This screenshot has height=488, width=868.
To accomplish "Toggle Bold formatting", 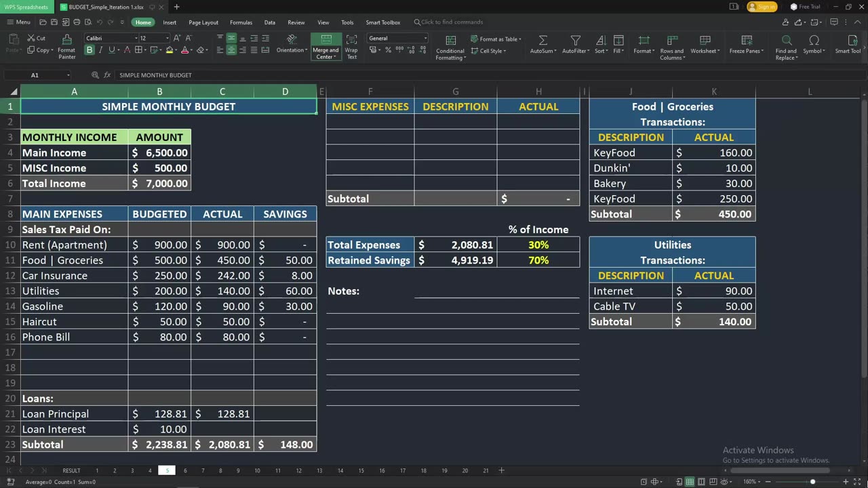I will [x=89, y=50].
